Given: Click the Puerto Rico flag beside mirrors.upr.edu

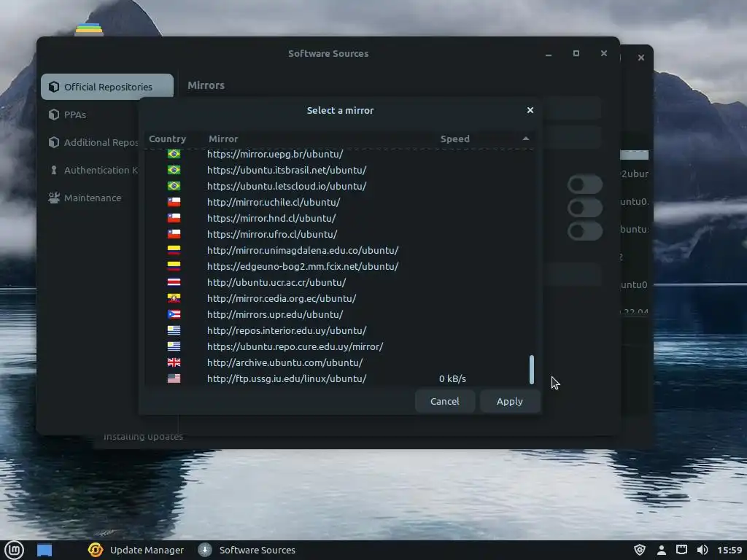Looking at the screenshot, I should 174,314.
